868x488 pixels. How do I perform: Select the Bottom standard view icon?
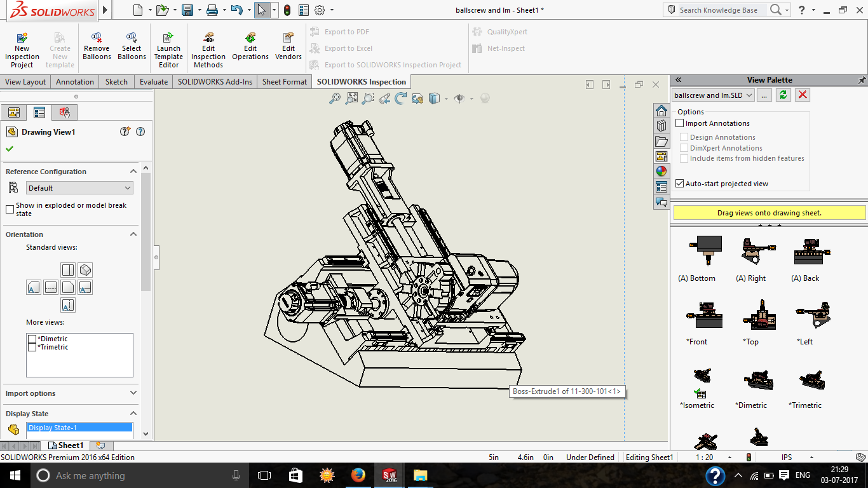click(68, 305)
